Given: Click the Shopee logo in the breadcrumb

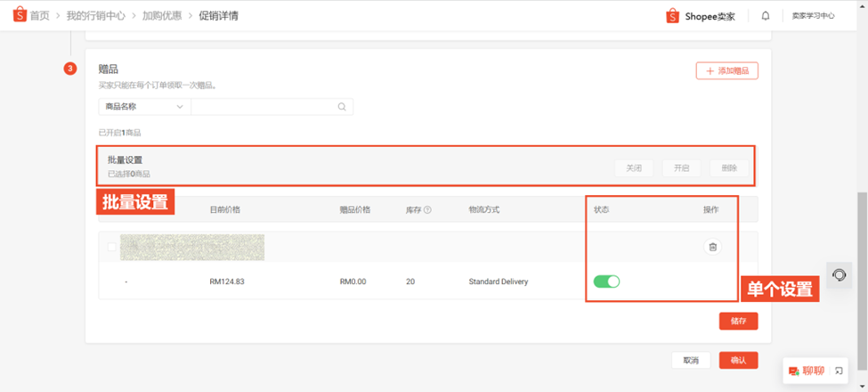Looking at the screenshot, I should [20, 15].
